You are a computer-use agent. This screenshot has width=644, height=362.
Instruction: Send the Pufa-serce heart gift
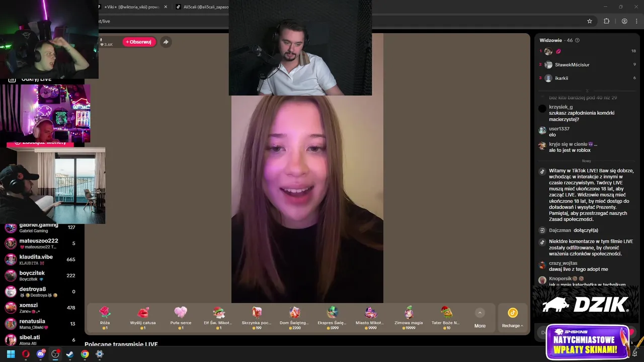(x=181, y=318)
